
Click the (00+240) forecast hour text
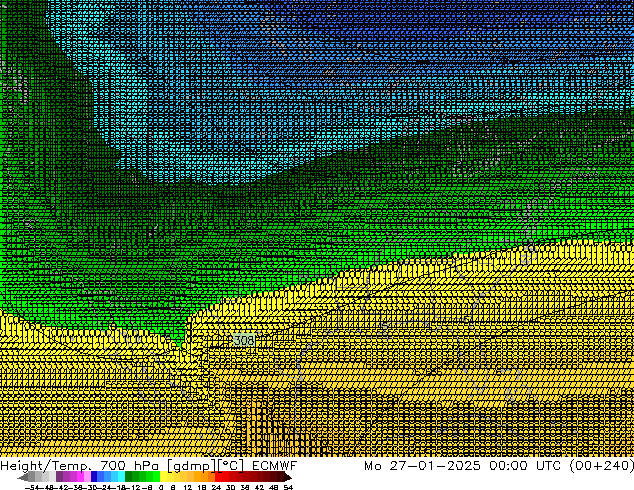[602, 466]
